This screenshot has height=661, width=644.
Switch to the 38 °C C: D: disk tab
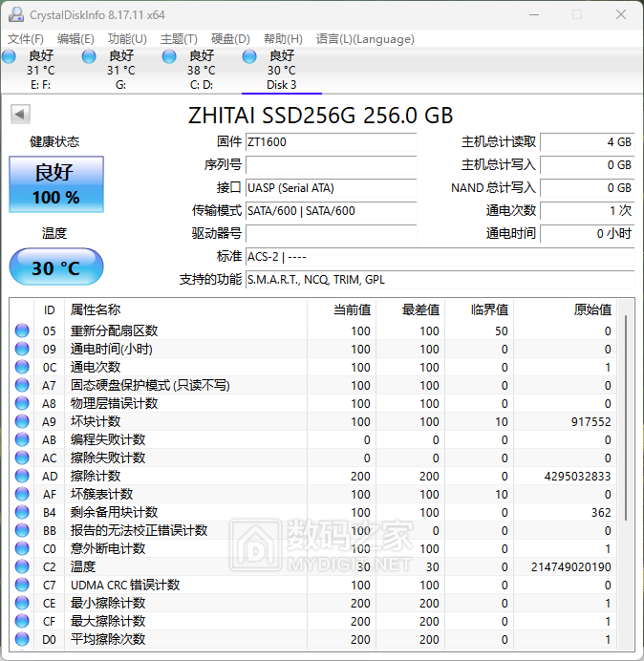pyautogui.click(x=202, y=70)
